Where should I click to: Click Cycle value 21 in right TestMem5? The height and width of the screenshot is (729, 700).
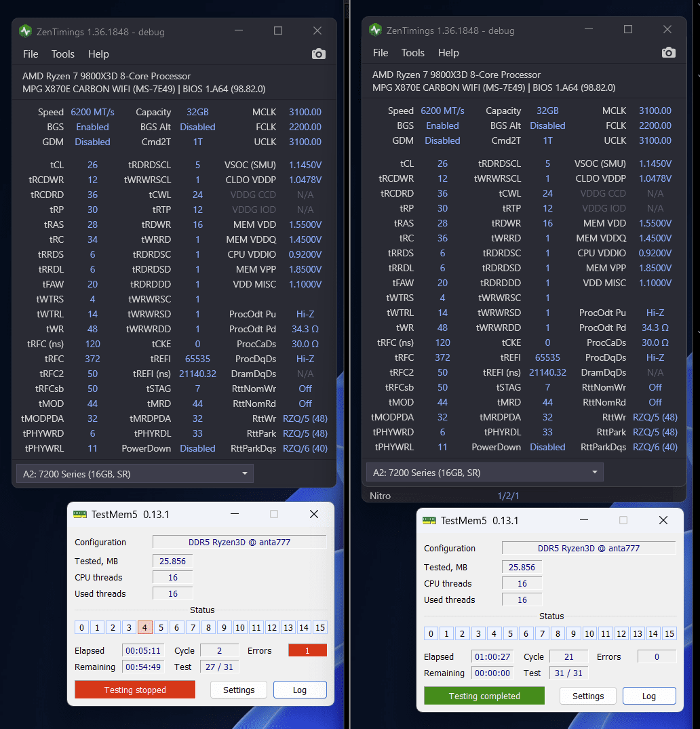coord(569,656)
